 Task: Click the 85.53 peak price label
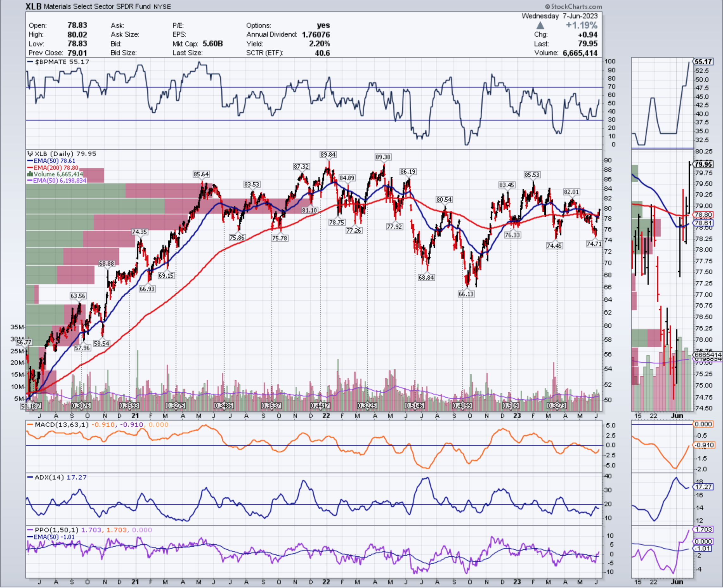coord(532,174)
